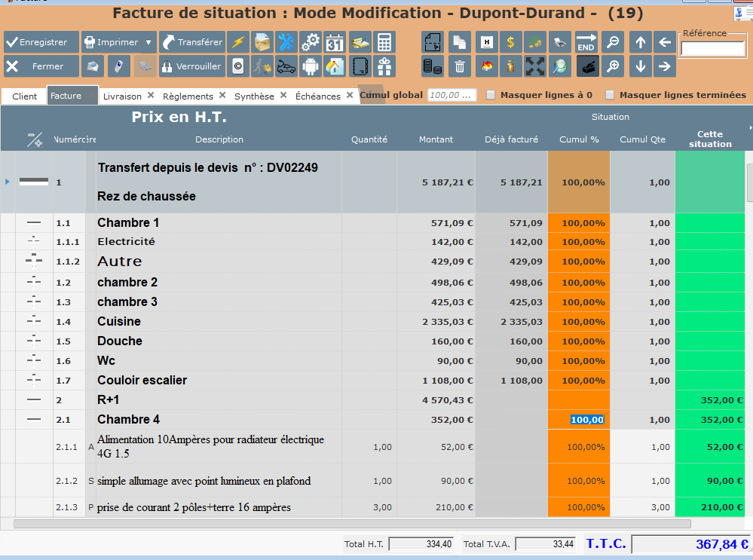Click the calculator icon in the toolbar
753x560 pixels.
tap(384, 43)
